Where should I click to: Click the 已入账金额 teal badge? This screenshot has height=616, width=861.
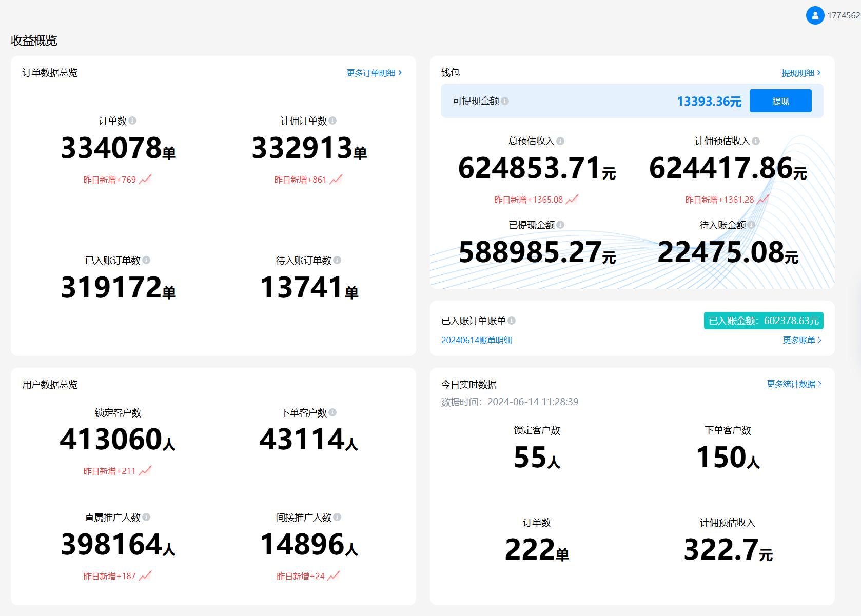coord(763,321)
